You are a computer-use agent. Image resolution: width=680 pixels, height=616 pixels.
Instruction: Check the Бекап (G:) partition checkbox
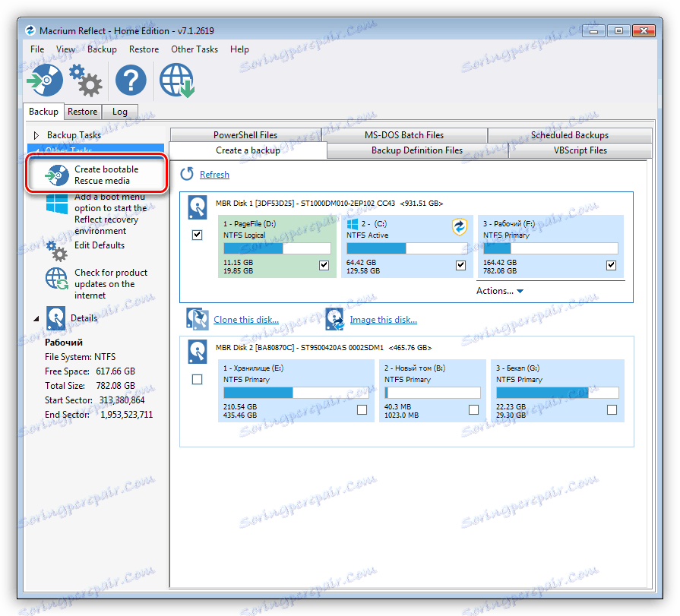[x=612, y=409]
